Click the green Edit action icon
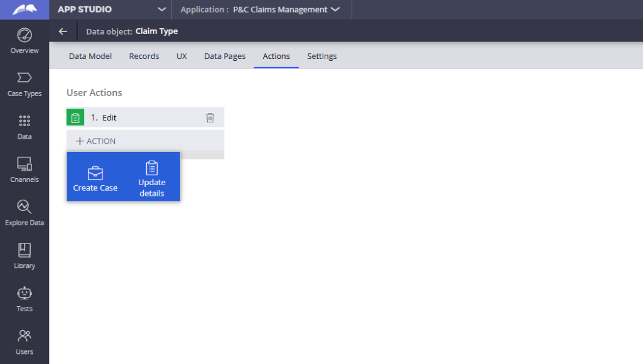The image size is (643, 364). (x=75, y=117)
